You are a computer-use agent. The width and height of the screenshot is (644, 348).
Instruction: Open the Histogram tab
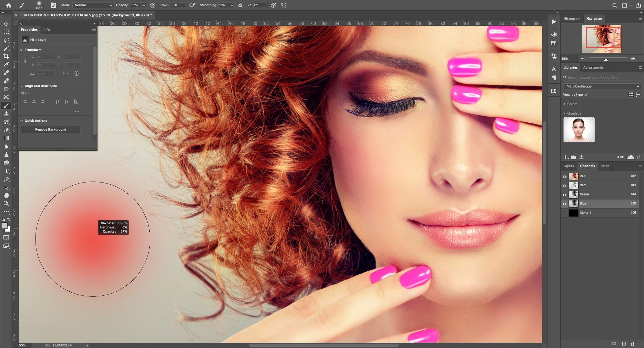(572, 19)
